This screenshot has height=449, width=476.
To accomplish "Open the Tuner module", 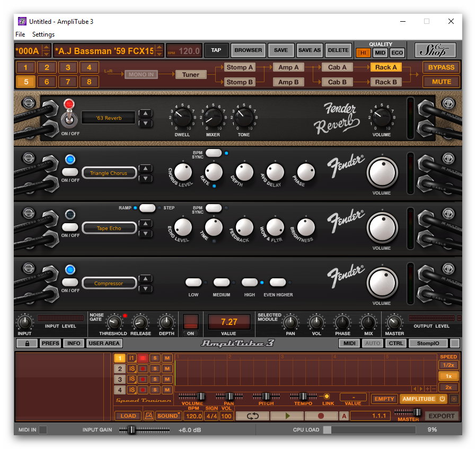I will click(191, 75).
